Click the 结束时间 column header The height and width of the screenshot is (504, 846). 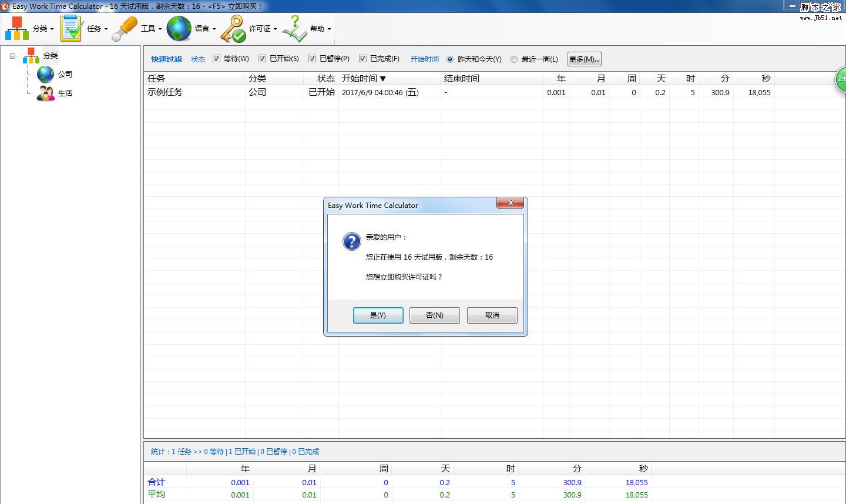coord(492,78)
